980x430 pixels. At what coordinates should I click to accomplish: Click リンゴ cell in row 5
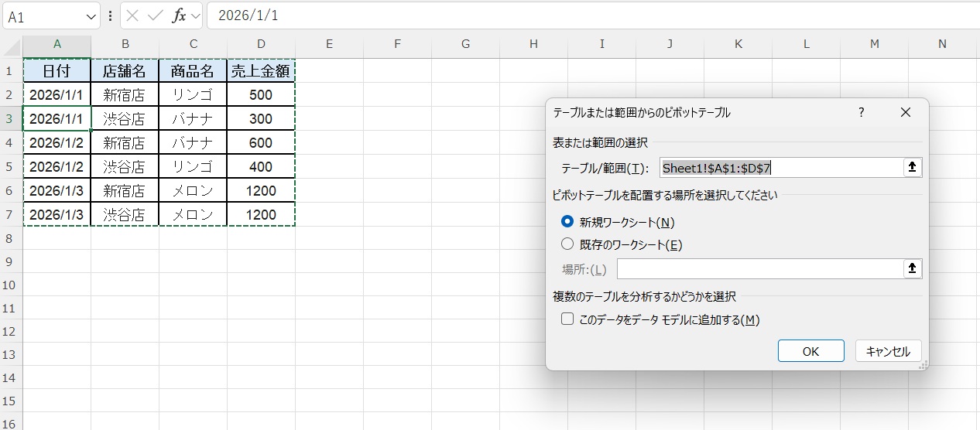(193, 166)
